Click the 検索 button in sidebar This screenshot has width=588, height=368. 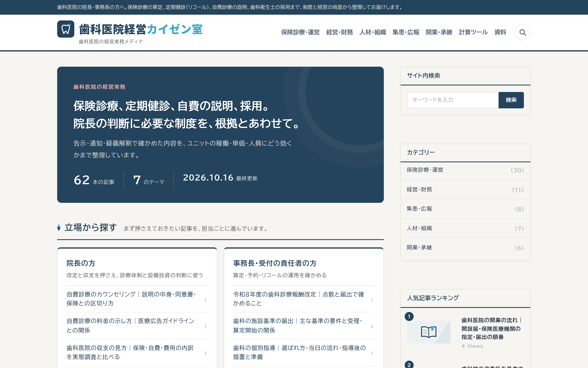[x=511, y=100]
